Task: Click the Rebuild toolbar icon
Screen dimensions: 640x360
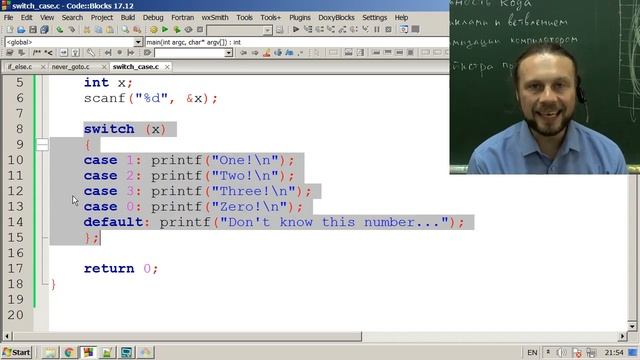Action: tap(188, 29)
